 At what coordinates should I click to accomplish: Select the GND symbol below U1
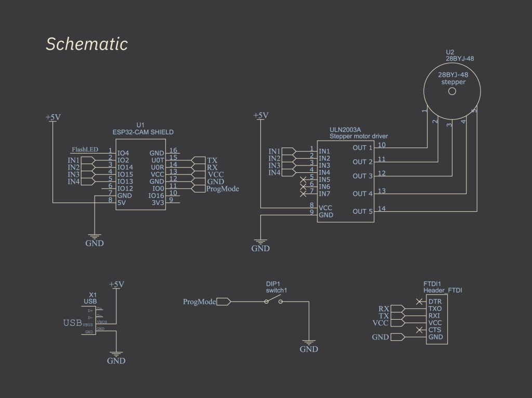[94, 236]
